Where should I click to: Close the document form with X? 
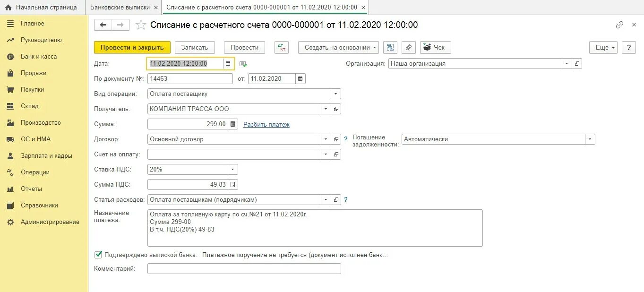pyautogui.click(x=634, y=25)
